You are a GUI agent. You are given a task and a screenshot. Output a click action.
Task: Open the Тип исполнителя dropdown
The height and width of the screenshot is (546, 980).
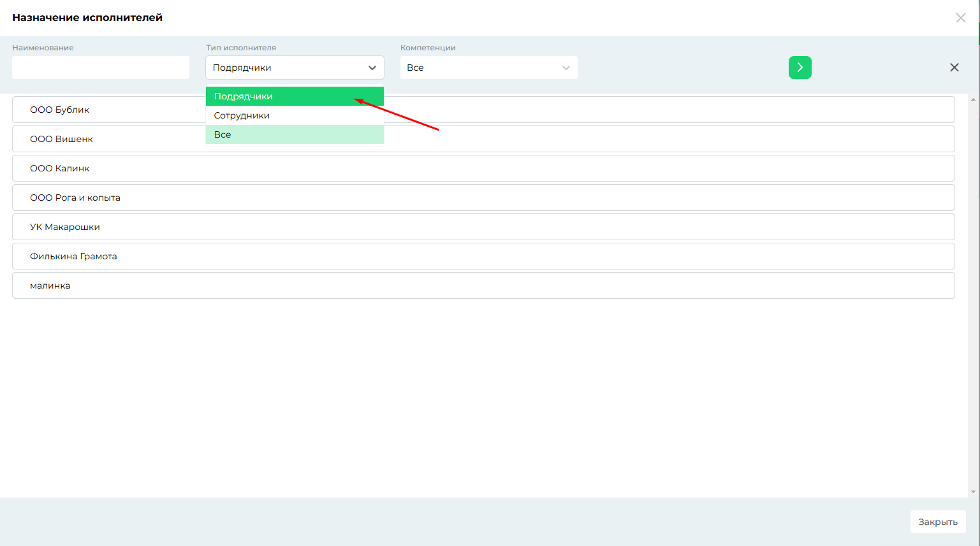pyautogui.click(x=295, y=68)
